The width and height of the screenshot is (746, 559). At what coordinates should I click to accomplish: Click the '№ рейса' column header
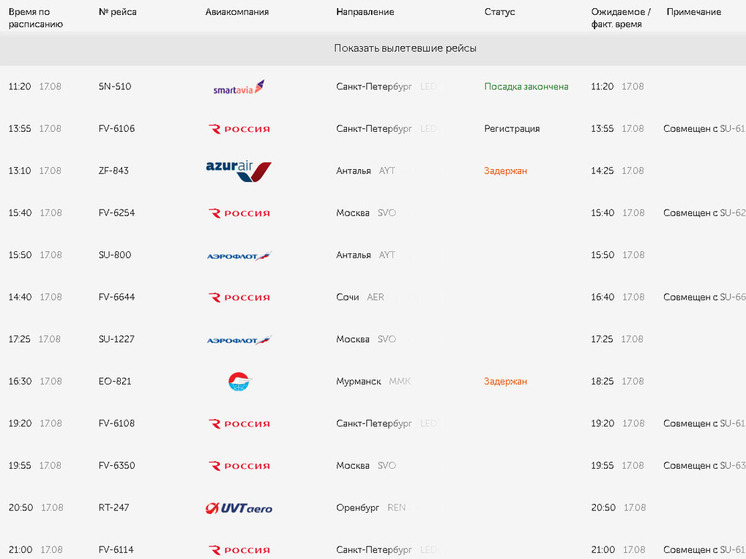(x=118, y=12)
